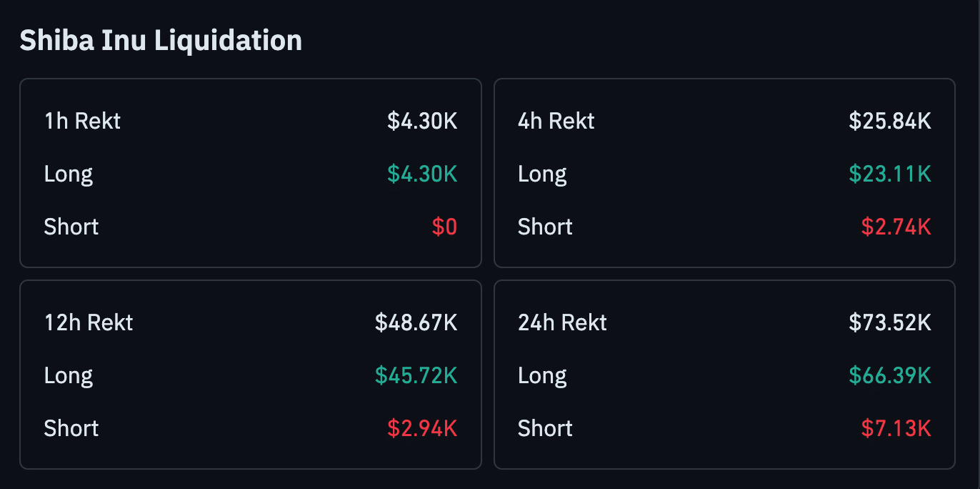This screenshot has width=980, height=489.
Task: Click the 1h Rekt total $4.30K
Action: [x=422, y=121]
